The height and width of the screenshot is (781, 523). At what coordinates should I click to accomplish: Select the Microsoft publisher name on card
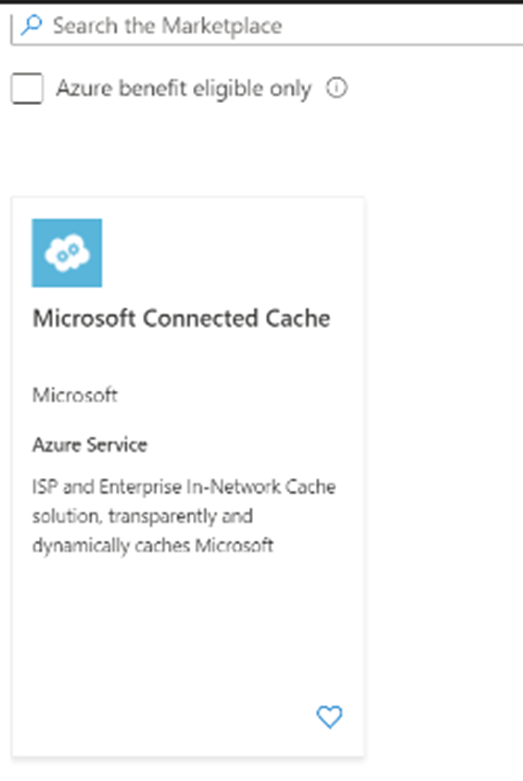point(75,395)
